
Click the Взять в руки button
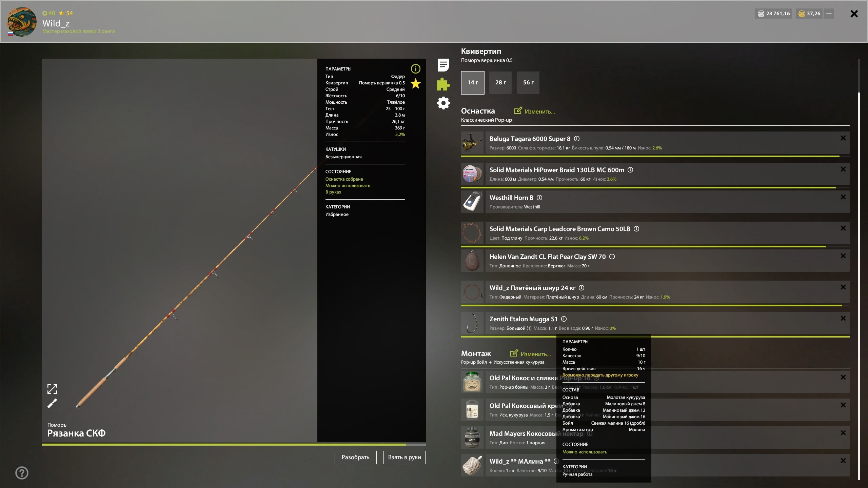[x=405, y=457]
